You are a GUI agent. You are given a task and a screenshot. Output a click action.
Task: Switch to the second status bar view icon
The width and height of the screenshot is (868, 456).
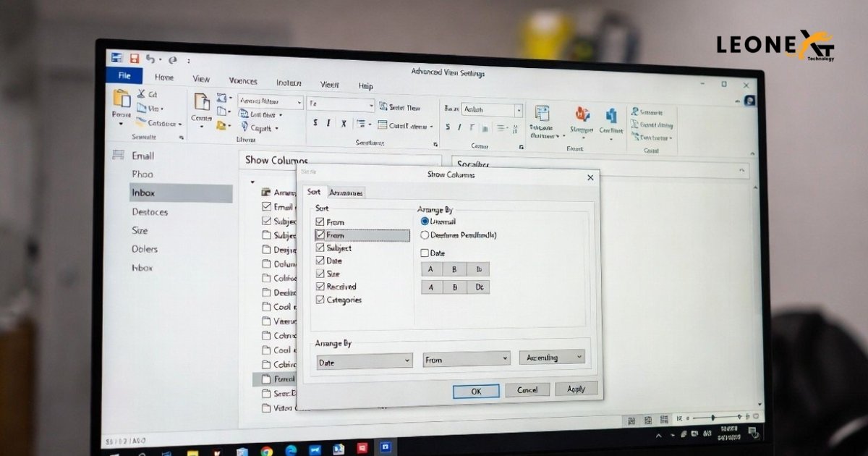[648, 420]
